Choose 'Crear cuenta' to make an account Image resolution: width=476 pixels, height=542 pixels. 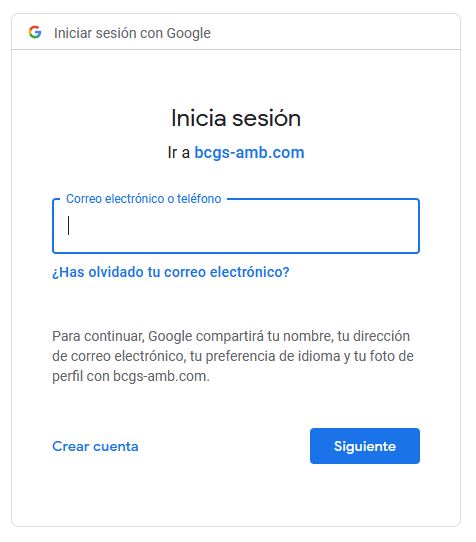[95, 446]
